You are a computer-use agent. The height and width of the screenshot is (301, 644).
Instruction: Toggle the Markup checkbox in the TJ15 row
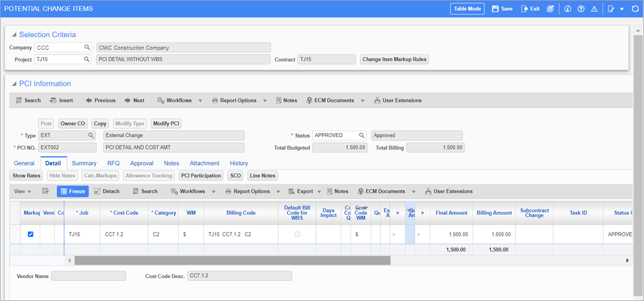point(30,234)
